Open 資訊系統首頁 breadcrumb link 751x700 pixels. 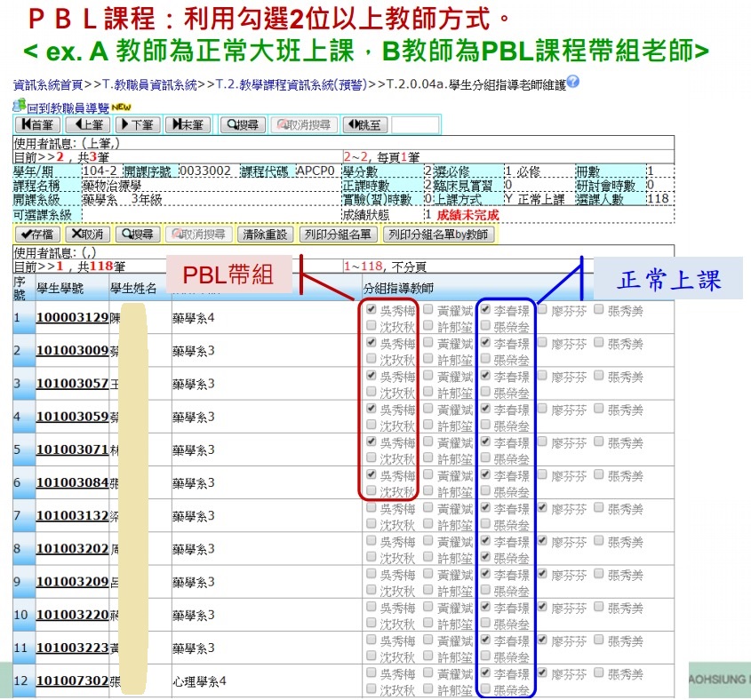pyautogui.click(x=48, y=85)
